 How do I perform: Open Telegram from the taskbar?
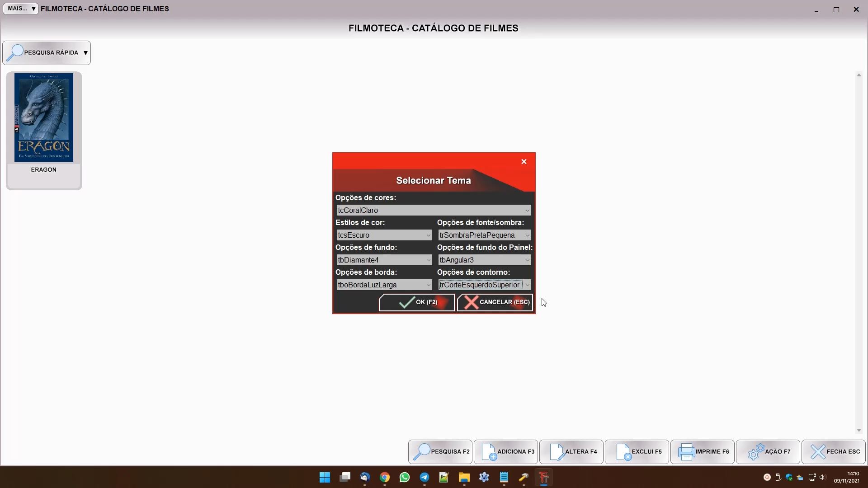pyautogui.click(x=424, y=477)
